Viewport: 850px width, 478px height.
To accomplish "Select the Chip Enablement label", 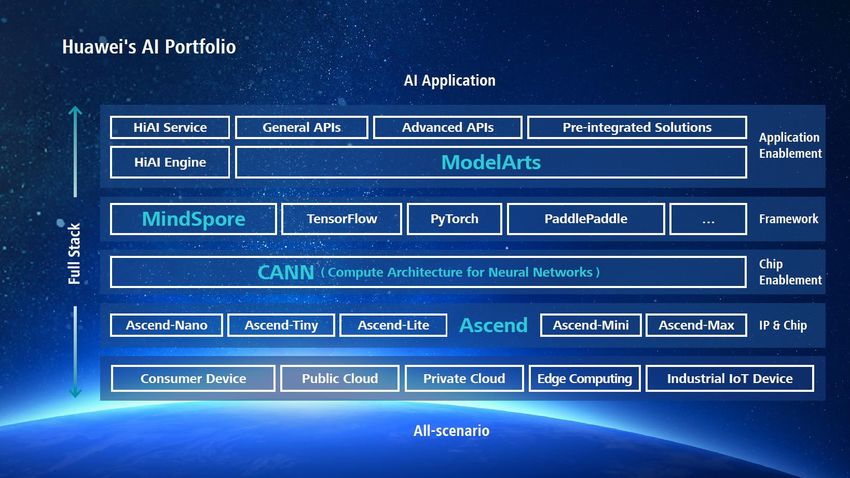I will pos(790,272).
